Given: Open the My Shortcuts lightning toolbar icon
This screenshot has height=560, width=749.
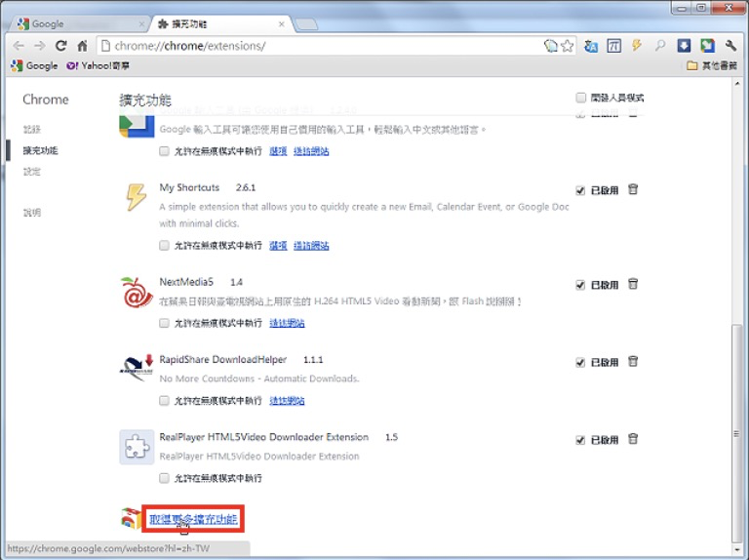Looking at the screenshot, I should coord(637,46).
